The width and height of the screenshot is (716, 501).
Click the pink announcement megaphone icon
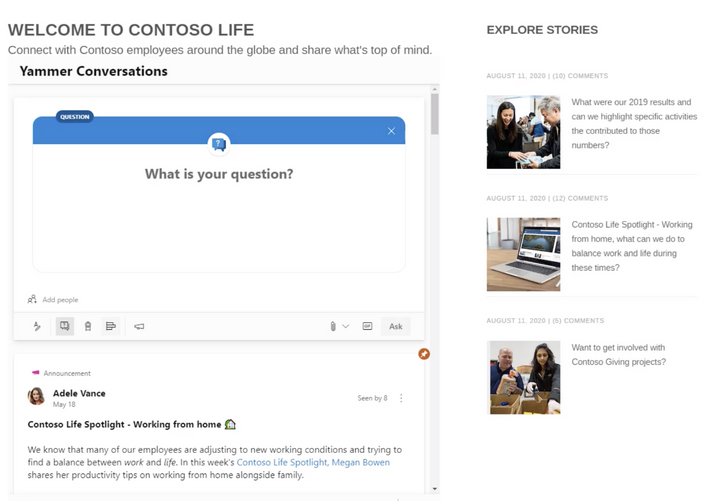(36, 373)
